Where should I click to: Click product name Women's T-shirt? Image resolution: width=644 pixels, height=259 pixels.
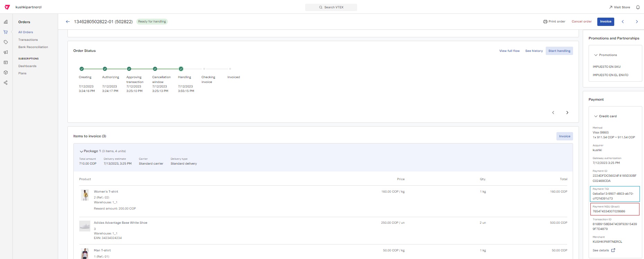point(106,192)
